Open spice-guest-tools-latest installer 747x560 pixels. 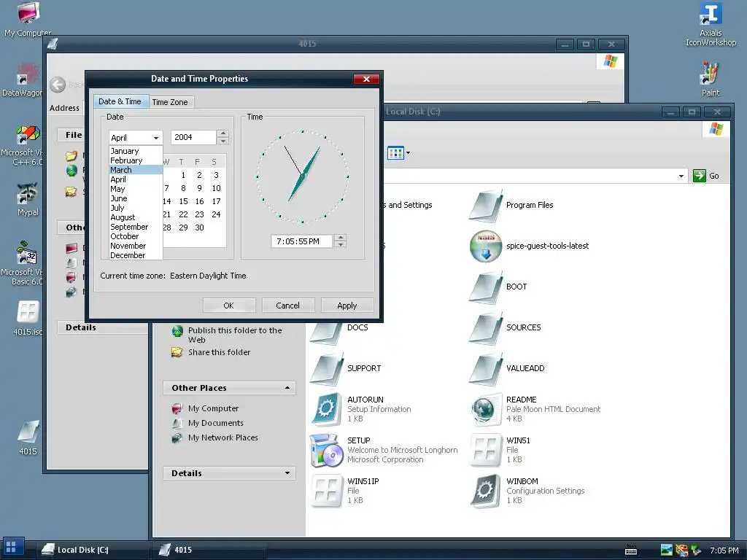click(x=530, y=246)
